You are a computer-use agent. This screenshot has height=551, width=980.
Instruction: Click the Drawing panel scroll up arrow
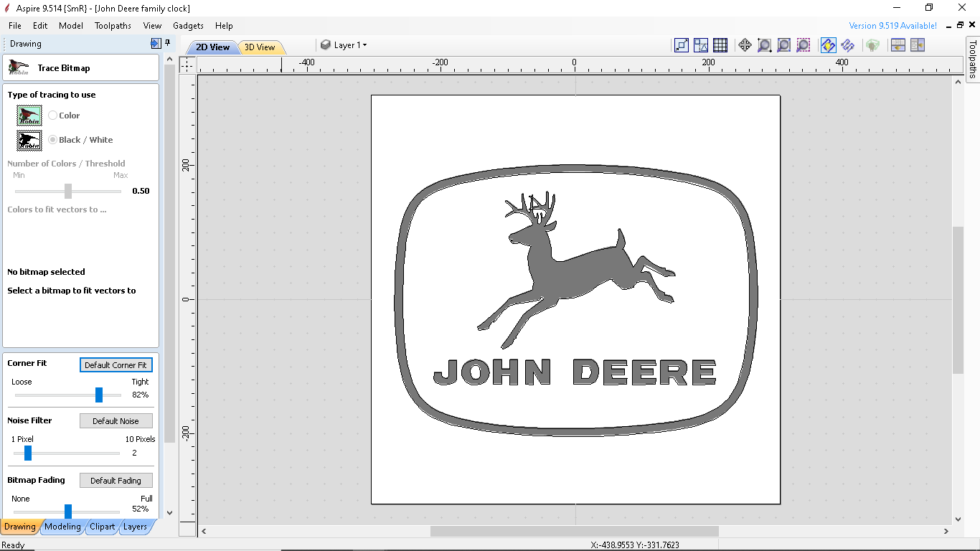(169, 59)
